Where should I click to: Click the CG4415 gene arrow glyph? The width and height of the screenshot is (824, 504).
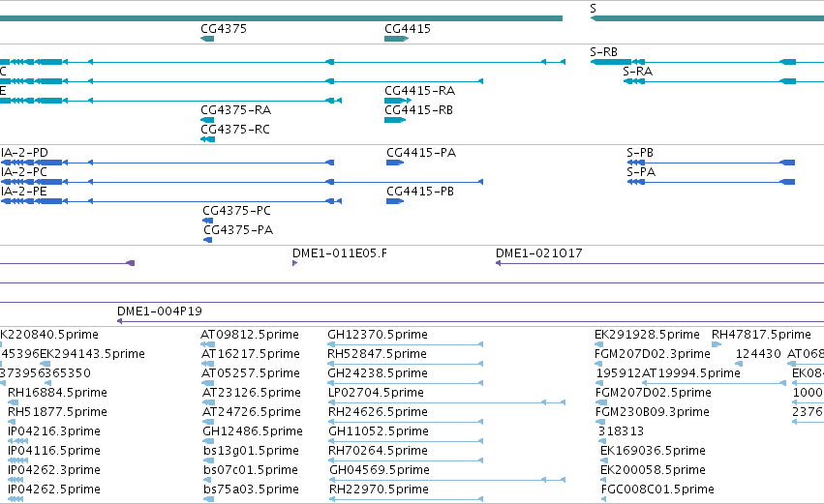click(x=396, y=39)
